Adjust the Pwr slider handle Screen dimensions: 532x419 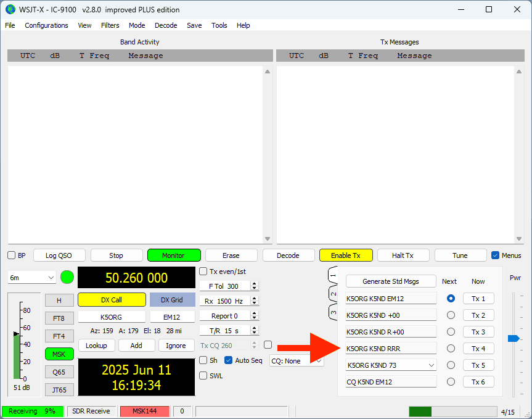point(512,338)
